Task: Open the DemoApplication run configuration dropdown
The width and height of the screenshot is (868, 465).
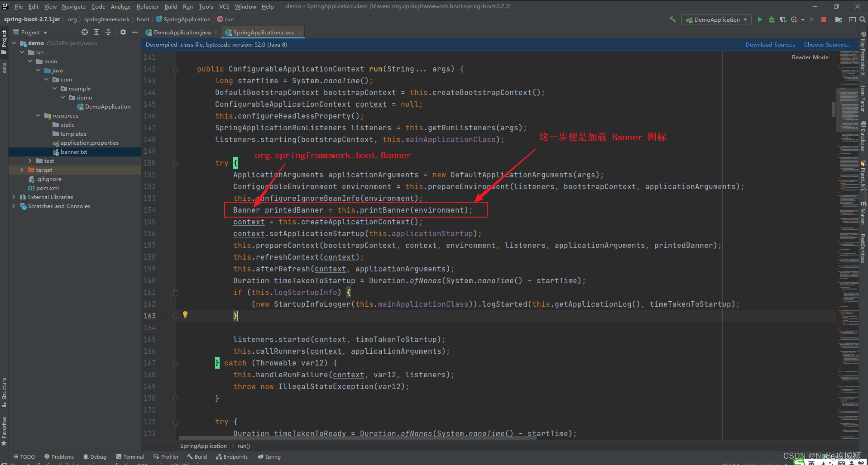Action: [717, 19]
